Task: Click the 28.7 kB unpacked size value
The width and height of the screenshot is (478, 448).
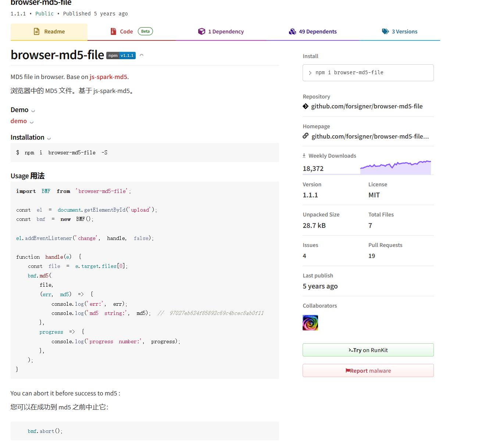Action: pyautogui.click(x=314, y=226)
